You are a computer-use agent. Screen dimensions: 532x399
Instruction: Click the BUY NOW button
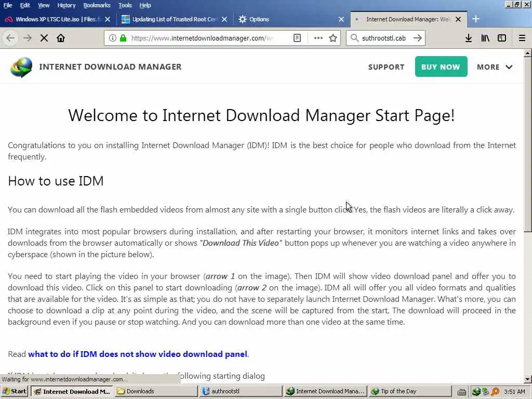441,66
